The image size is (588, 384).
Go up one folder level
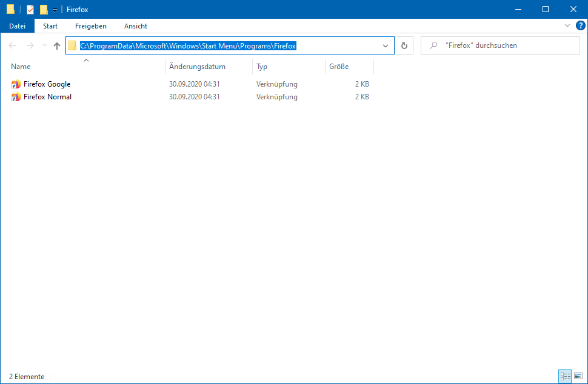pyautogui.click(x=56, y=45)
